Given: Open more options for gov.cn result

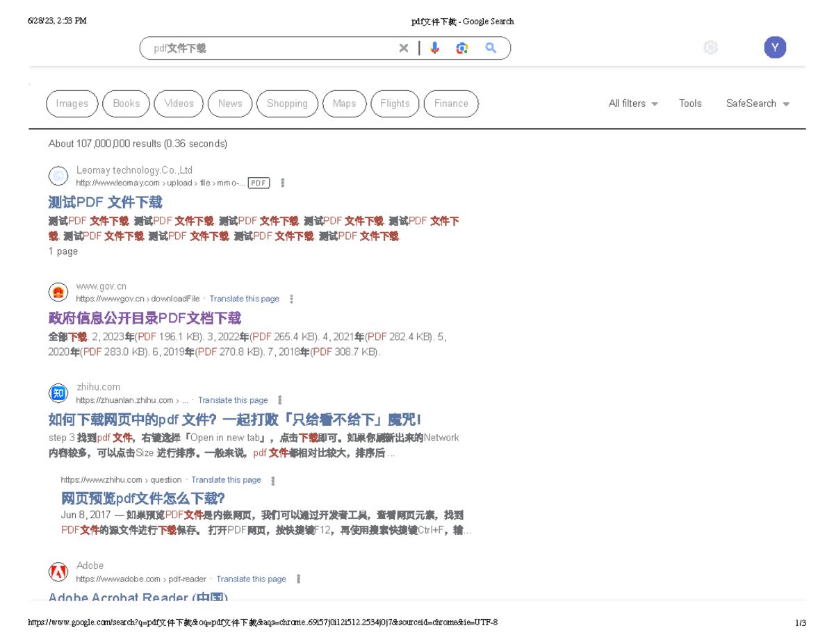Looking at the screenshot, I should pyautogui.click(x=291, y=299).
